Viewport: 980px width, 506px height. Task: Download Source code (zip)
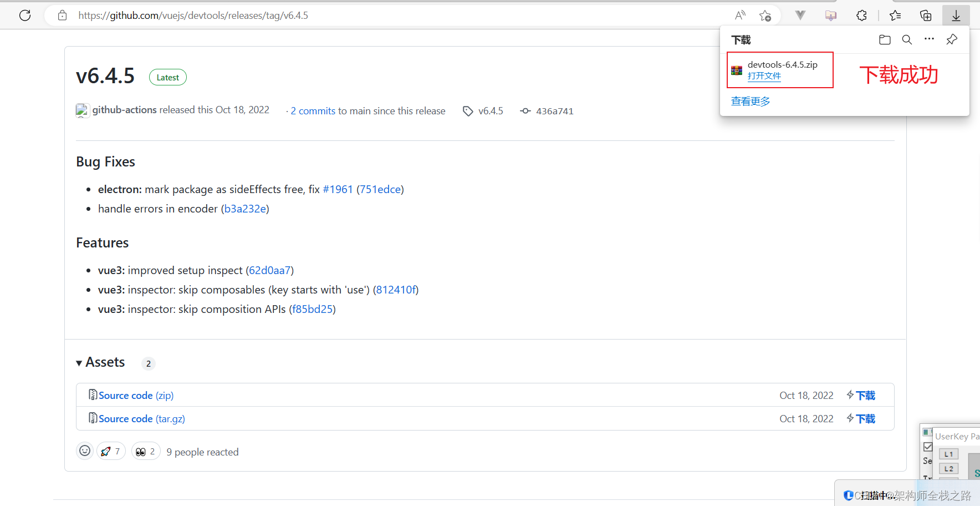(x=136, y=395)
